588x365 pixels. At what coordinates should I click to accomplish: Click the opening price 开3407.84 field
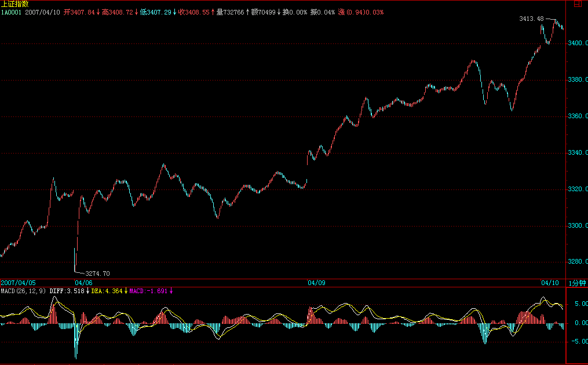pyautogui.click(x=79, y=12)
